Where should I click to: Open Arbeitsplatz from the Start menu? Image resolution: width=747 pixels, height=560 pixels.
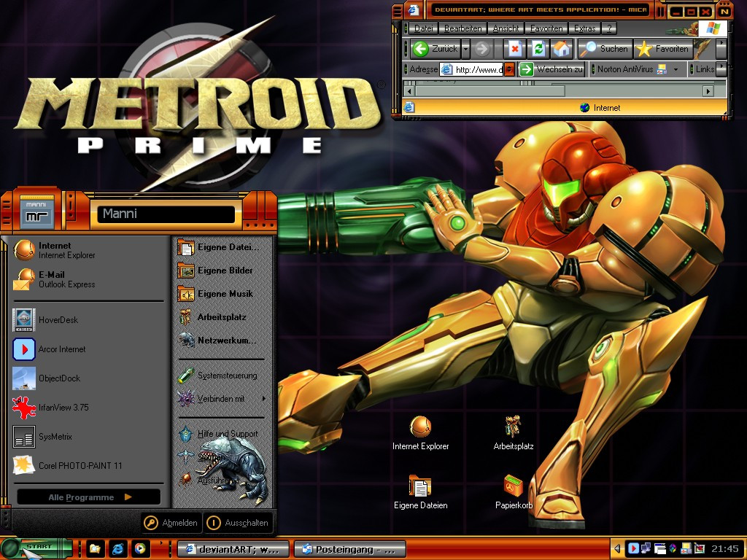tap(222, 317)
